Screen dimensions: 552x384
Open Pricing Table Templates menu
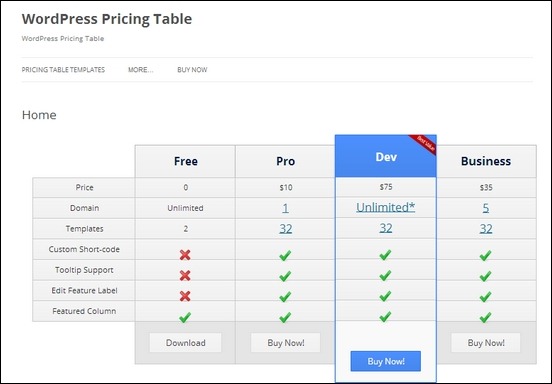[x=63, y=70]
